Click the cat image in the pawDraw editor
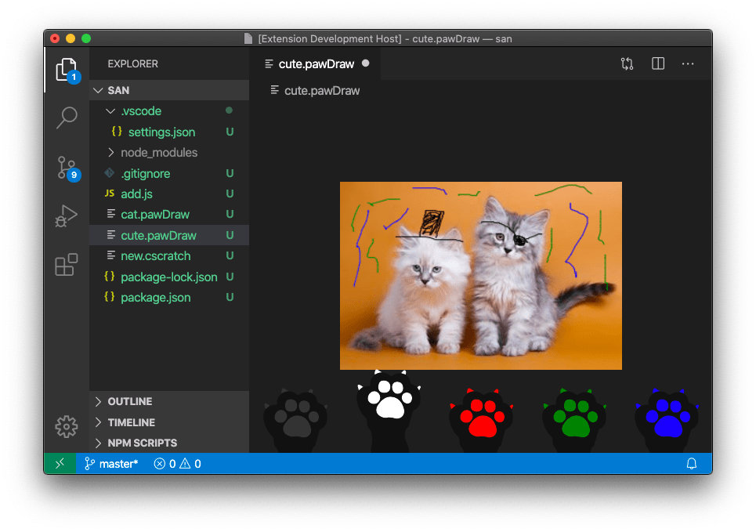Image resolution: width=756 pixels, height=532 pixels. pyautogui.click(x=480, y=275)
